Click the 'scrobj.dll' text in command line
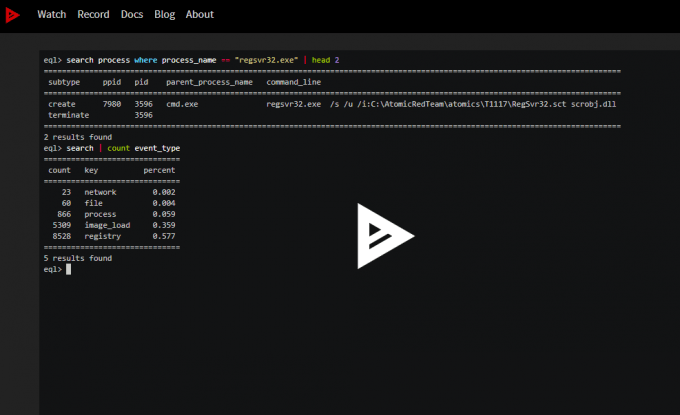 pyautogui.click(x=593, y=104)
